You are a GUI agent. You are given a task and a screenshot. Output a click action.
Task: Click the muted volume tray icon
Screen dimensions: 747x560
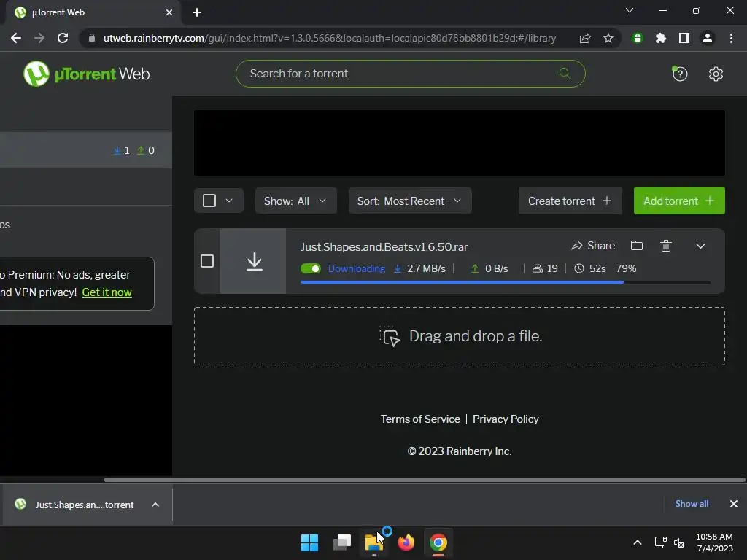tap(679, 542)
